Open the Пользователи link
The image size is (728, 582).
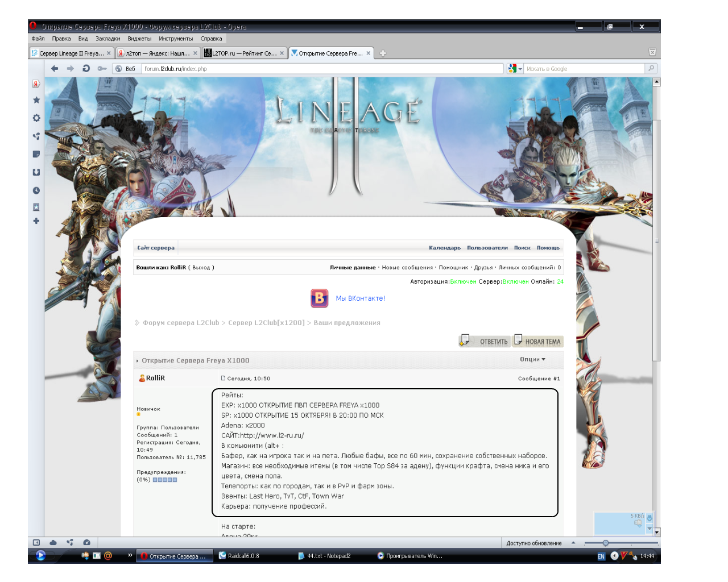(x=487, y=248)
